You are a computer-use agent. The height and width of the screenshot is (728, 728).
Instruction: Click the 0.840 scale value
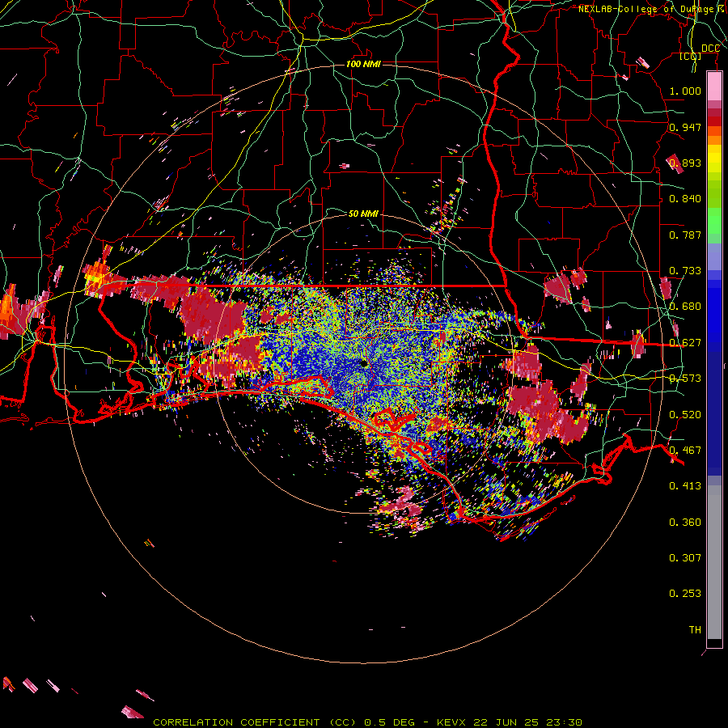click(x=685, y=199)
